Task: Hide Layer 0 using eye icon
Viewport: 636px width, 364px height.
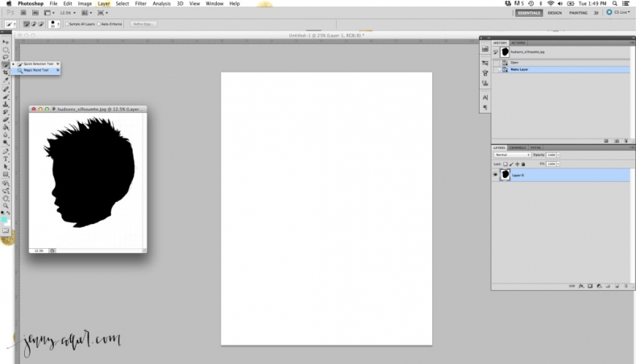Action: pyautogui.click(x=495, y=175)
